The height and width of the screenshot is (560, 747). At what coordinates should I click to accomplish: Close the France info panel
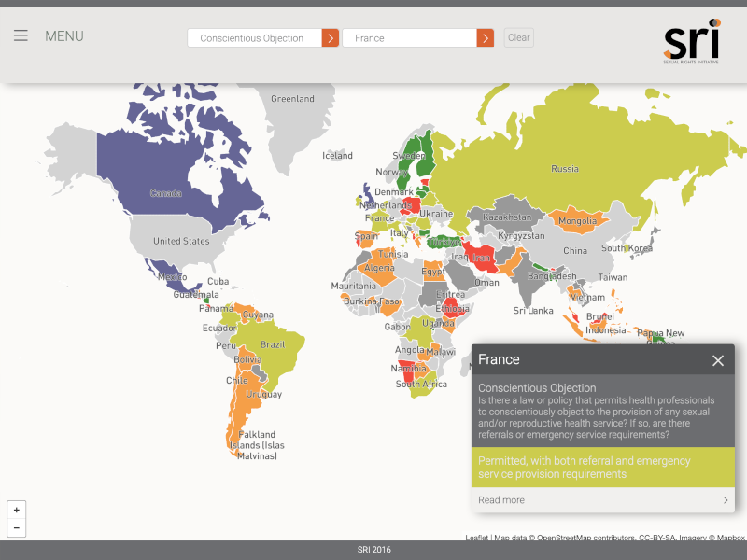tap(717, 360)
